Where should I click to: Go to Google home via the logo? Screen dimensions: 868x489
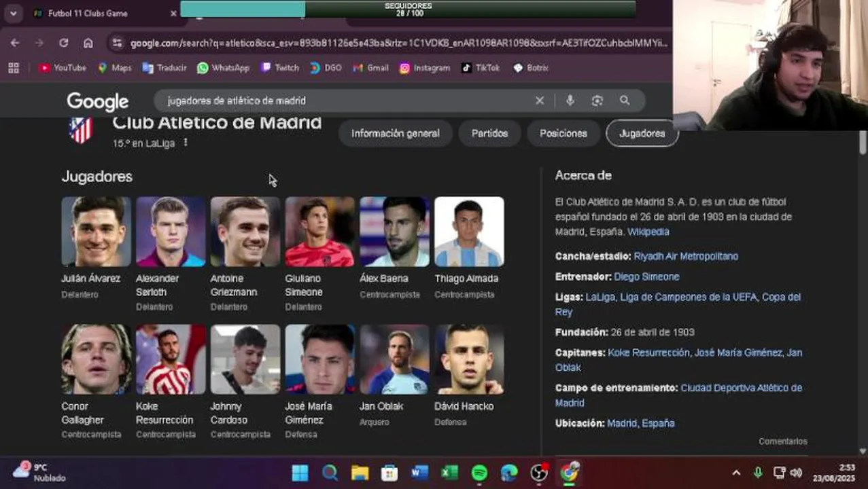coord(97,101)
